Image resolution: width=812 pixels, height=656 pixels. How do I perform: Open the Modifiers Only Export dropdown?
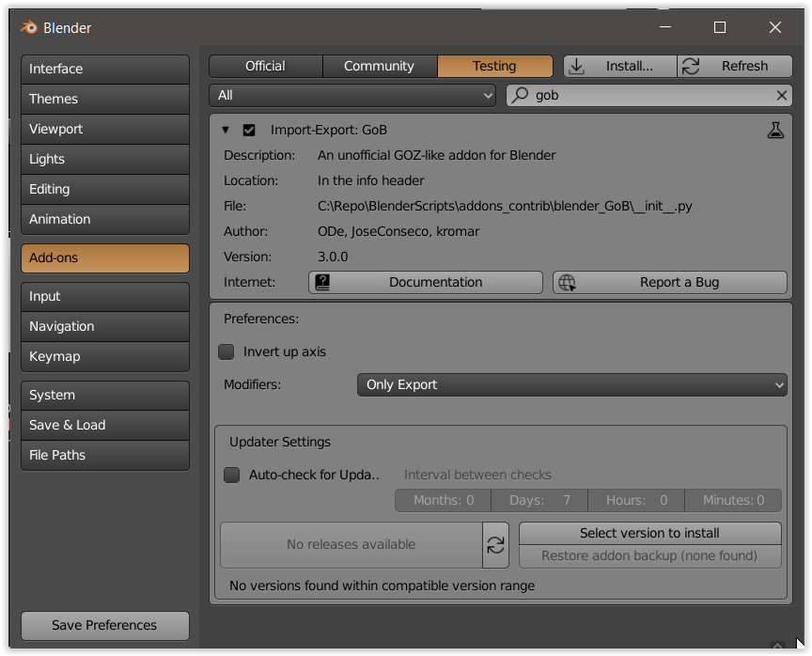(x=571, y=384)
